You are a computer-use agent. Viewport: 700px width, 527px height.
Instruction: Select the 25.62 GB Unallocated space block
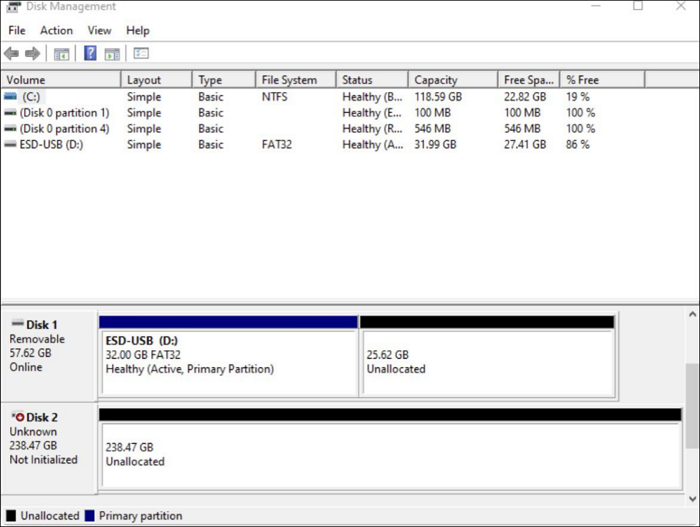click(486, 361)
